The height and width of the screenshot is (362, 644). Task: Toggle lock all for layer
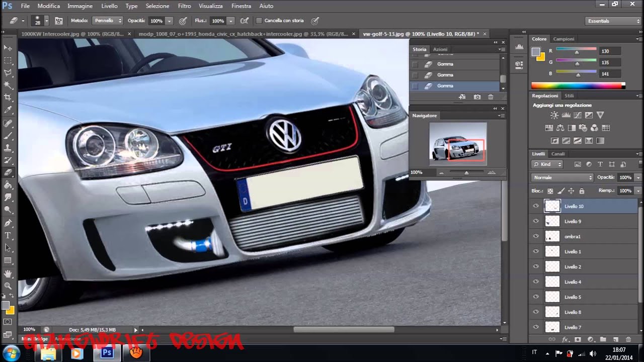[x=582, y=191]
